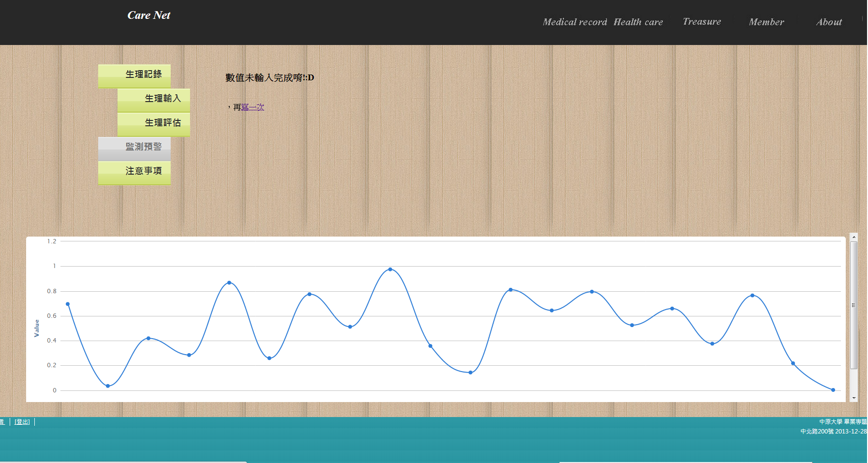Open the Treasure navigation item
This screenshot has width=868, height=463.
point(701,22)
